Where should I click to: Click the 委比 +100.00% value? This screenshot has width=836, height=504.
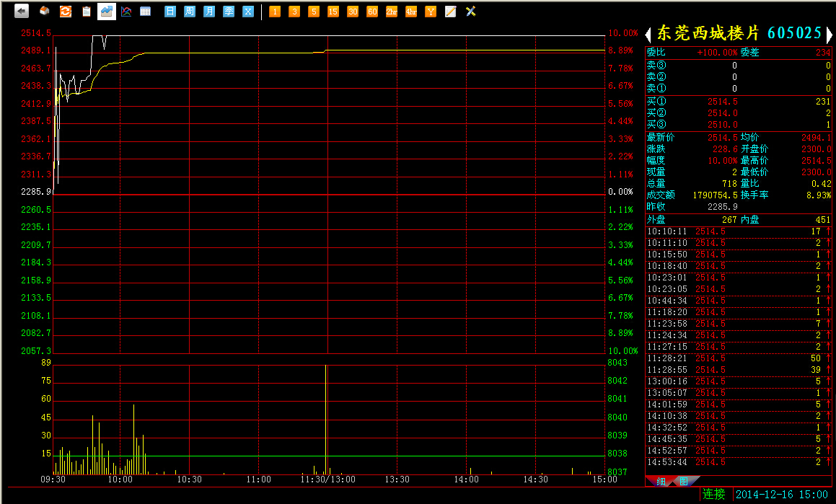click(717, 52)
